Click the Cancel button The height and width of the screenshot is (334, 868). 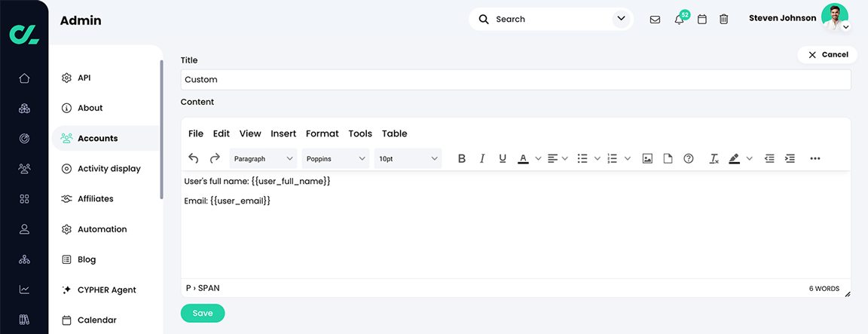tap(827, 55)
